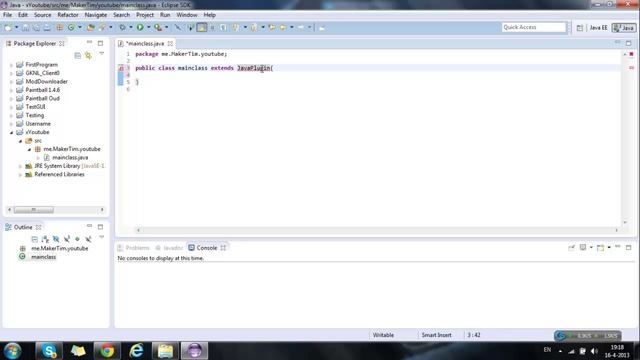Select the GKNL_Client0 project
Viewport: 640px width, 360px height.
click(42, 73)
